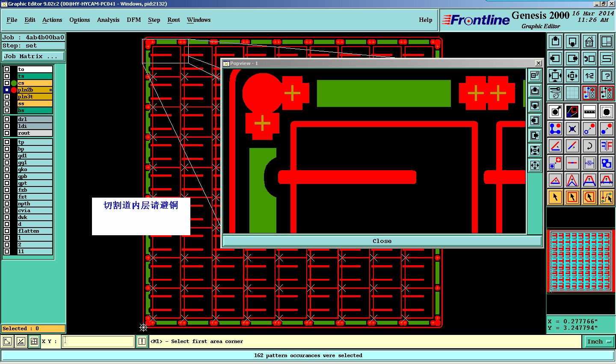Toggle the checkbox for layer pln2b
The height and width of the screenshot is (364, 616).
[x=7, y=90]
